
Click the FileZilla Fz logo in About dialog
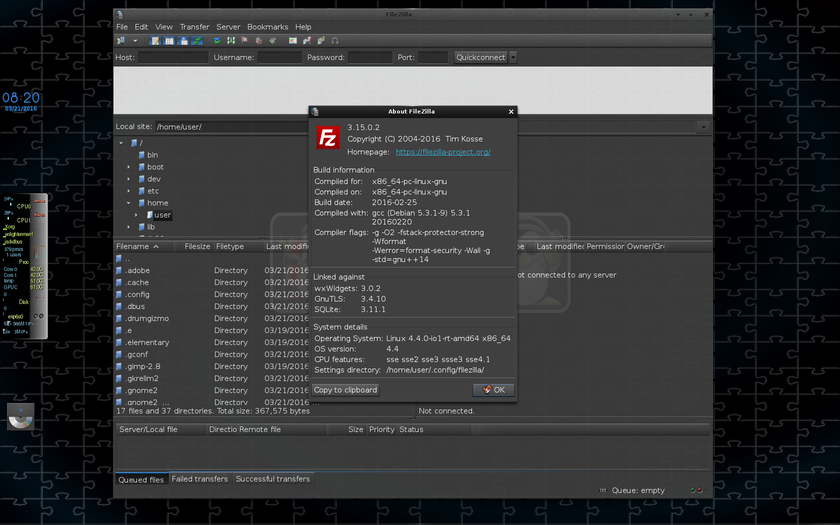tap(328, 137)
